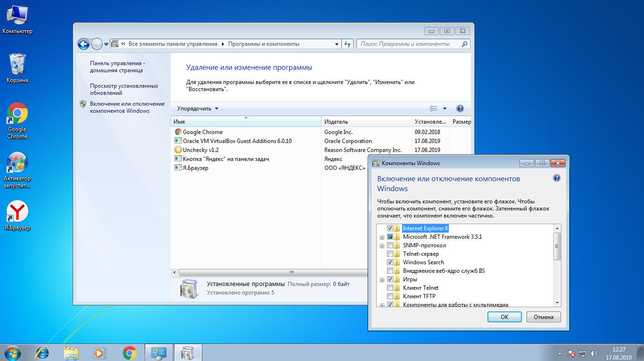This screenshot has width=644, height=361.
Task: Open address bar history dropdown
Action: 337,44
